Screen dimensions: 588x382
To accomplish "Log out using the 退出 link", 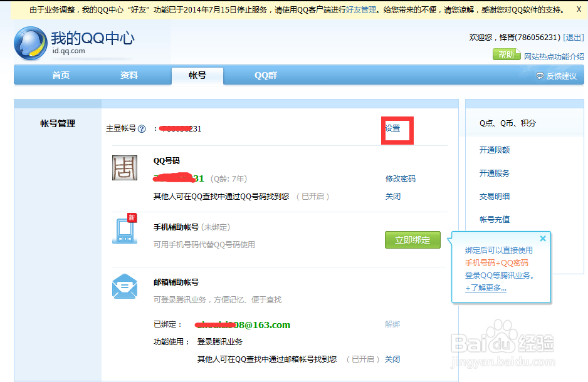I will coord(572,38).
